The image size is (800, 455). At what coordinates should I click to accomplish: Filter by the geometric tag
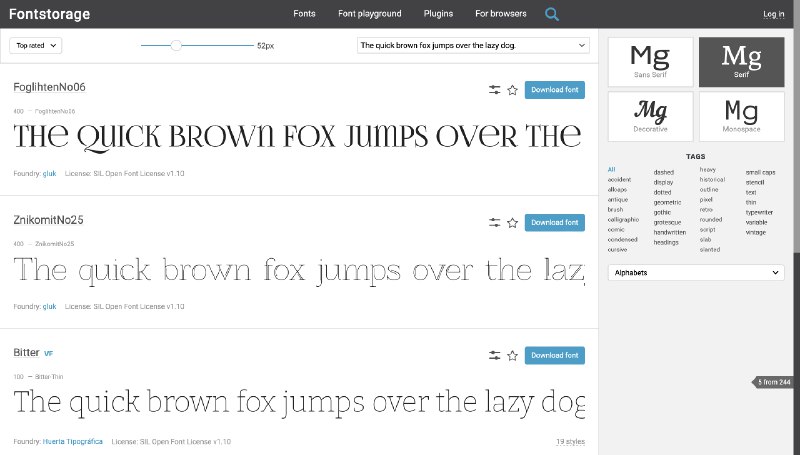(x=667, y=203)
